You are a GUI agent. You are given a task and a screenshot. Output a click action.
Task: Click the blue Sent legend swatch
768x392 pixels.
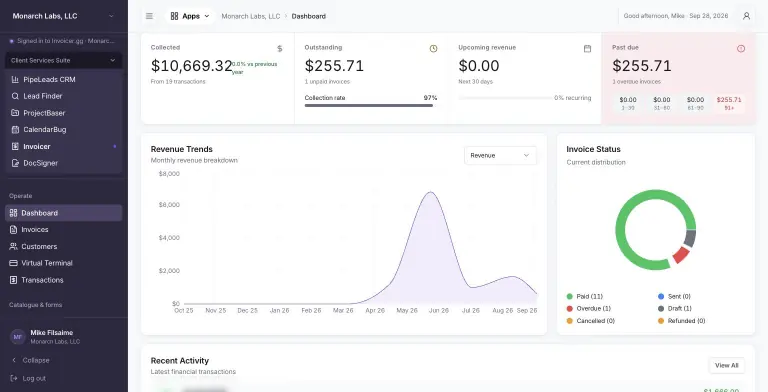point(661,296)
